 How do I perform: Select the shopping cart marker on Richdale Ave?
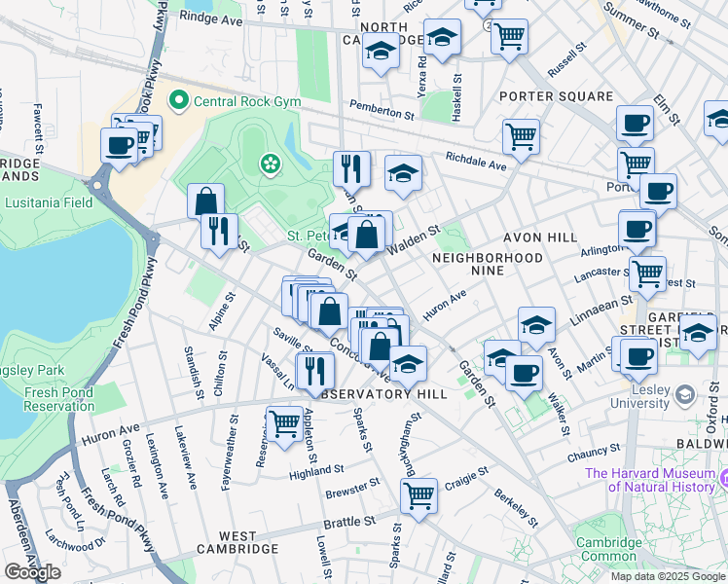click(522, 135)
